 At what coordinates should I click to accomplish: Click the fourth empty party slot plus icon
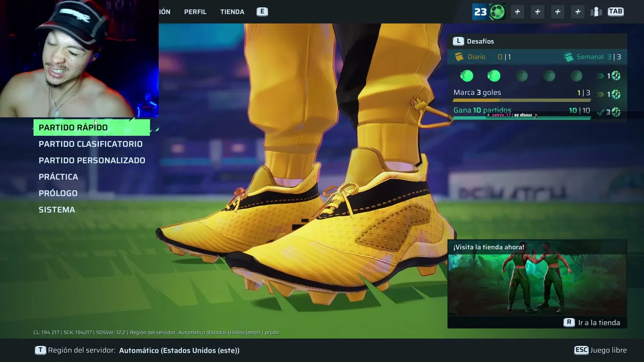pos(578,12)
